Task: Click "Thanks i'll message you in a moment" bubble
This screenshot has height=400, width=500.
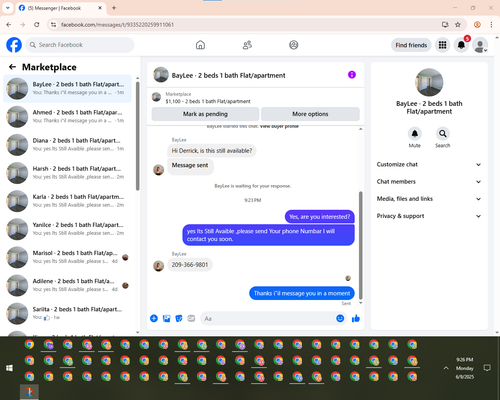Action: click(x=302, y=293)
